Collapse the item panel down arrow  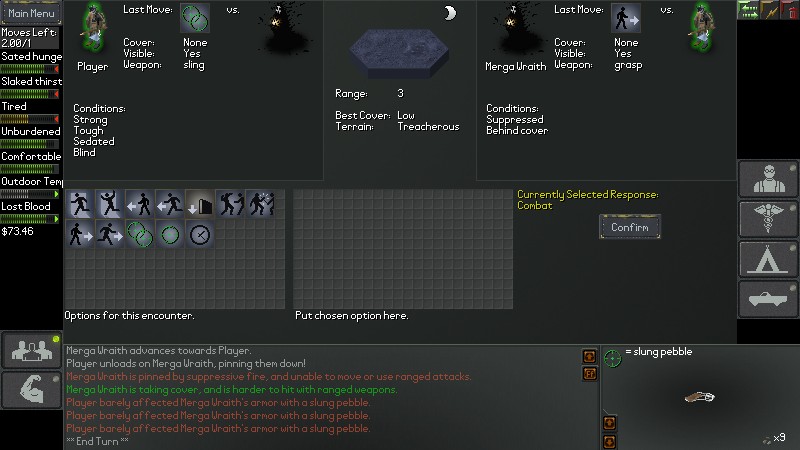[609, 441]
